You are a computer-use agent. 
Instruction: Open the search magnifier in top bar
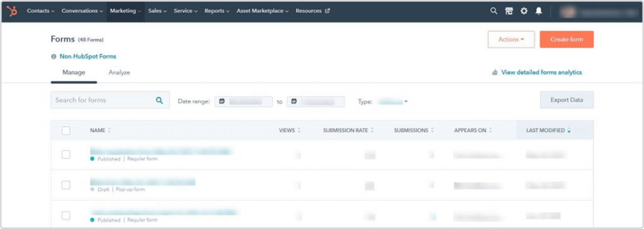(494, 11)
